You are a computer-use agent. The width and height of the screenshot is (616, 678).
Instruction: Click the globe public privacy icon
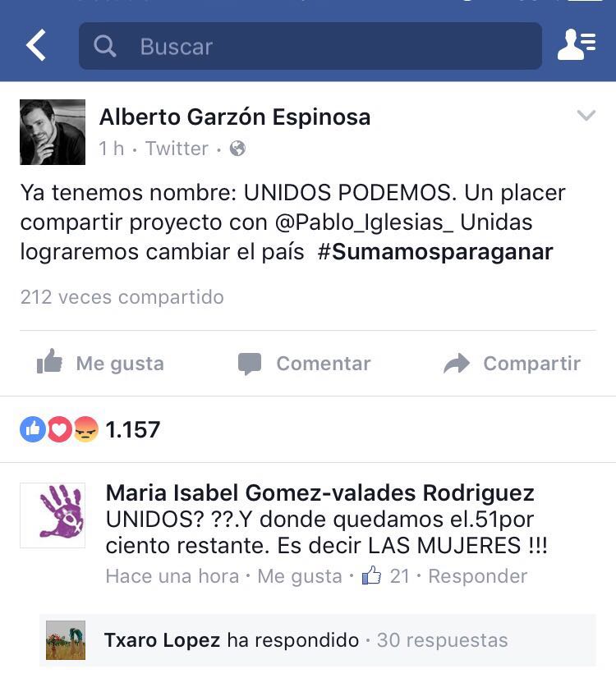coord(237,149)
